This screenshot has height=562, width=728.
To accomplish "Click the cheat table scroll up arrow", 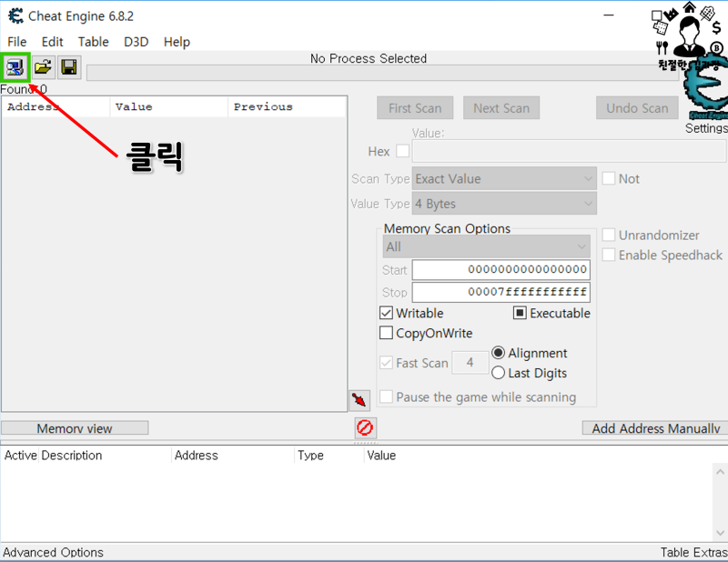I will (x=720, y=472).
